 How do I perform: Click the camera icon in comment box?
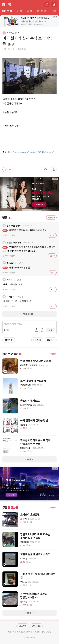[36, 330]
